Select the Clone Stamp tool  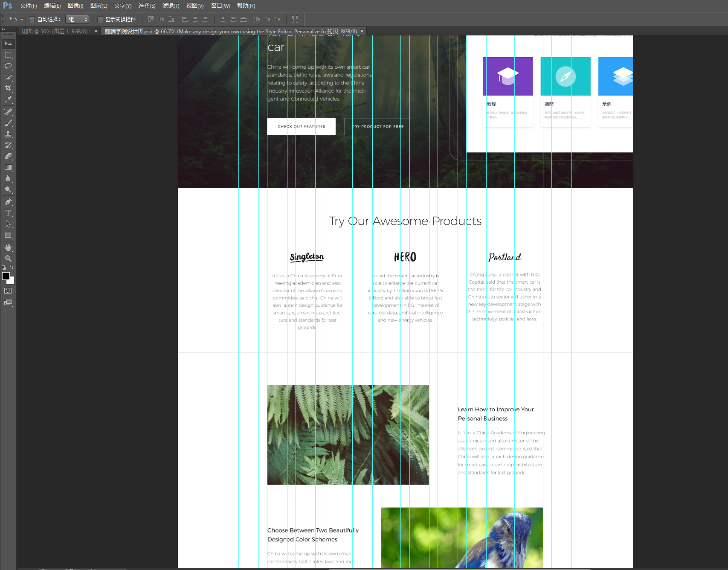8,134
